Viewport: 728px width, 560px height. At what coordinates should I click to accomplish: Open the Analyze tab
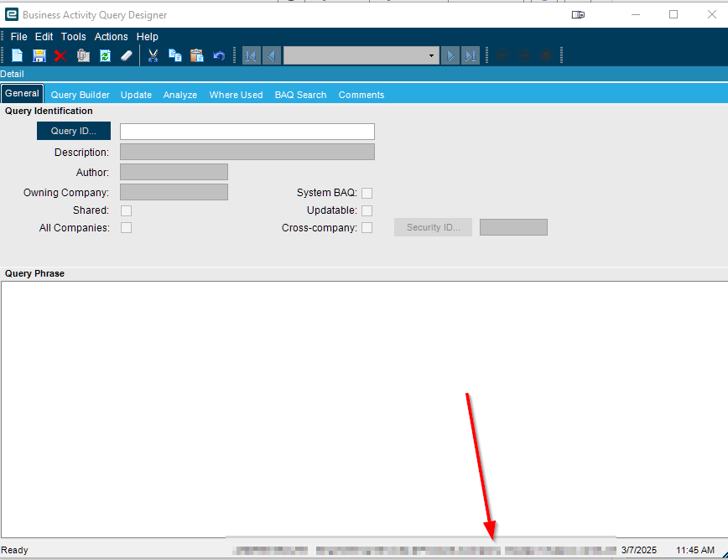[x=180, y=95]
